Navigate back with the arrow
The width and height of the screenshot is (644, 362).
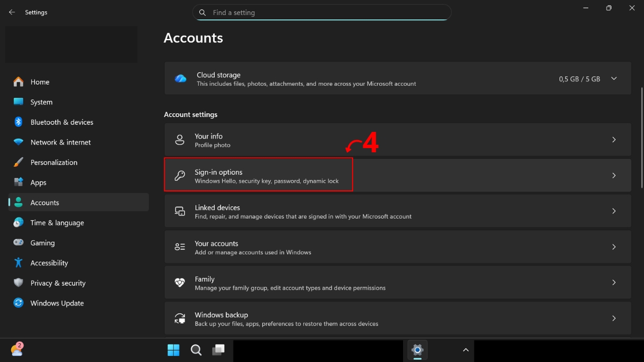click(12, 12)
